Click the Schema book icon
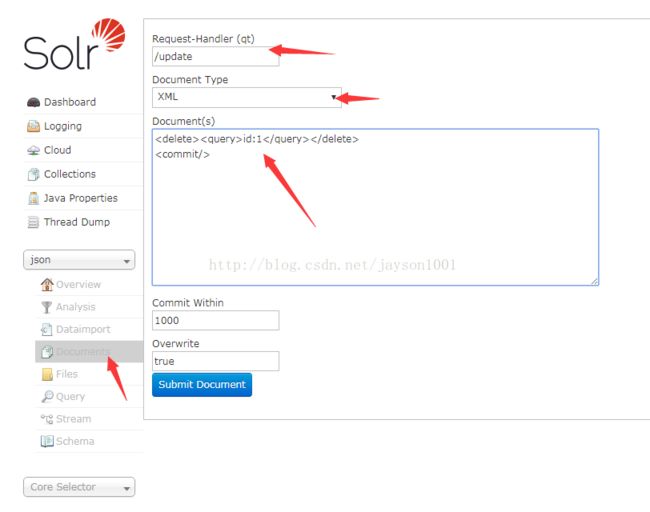 pyautogui.click(x=47, y=441)
